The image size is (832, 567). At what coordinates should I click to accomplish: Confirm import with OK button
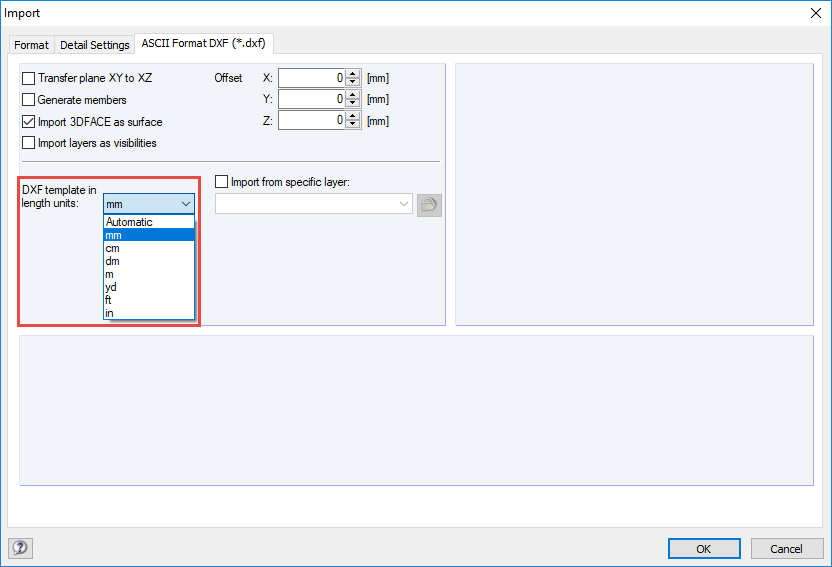[704, 548]
